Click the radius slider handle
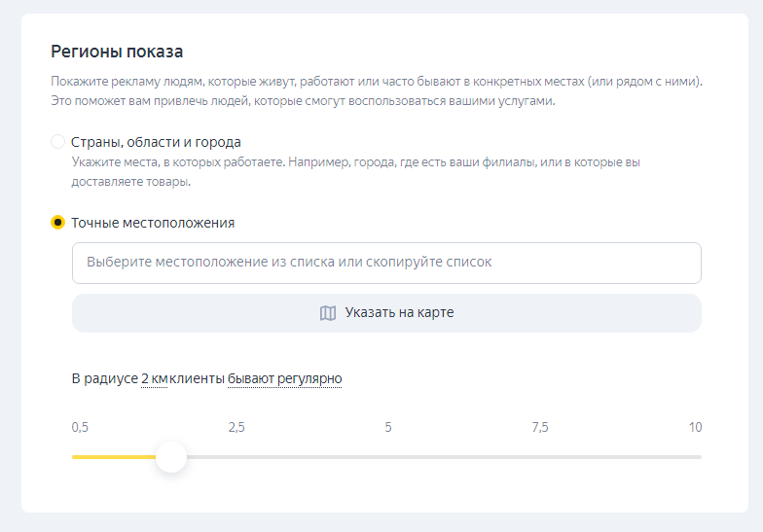The image size is (763, 532). click(171, 456)
